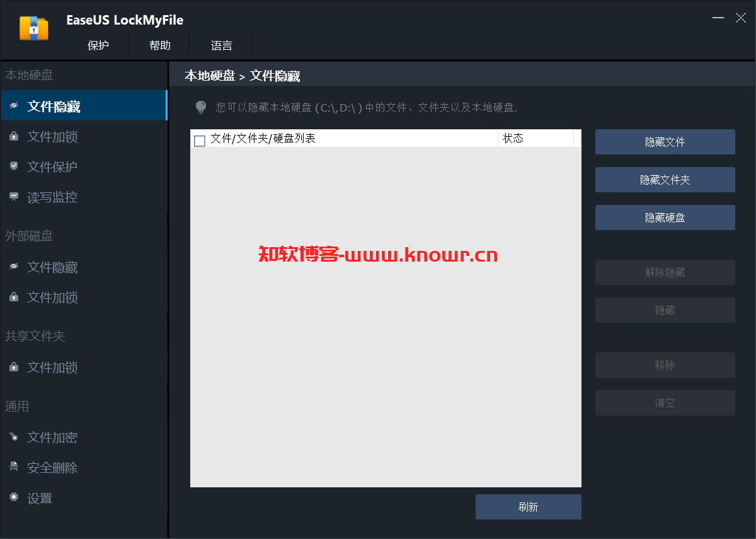The image size is (756, 539).
Task: Open the 保护 menu
Action: [x=98, y=45]
